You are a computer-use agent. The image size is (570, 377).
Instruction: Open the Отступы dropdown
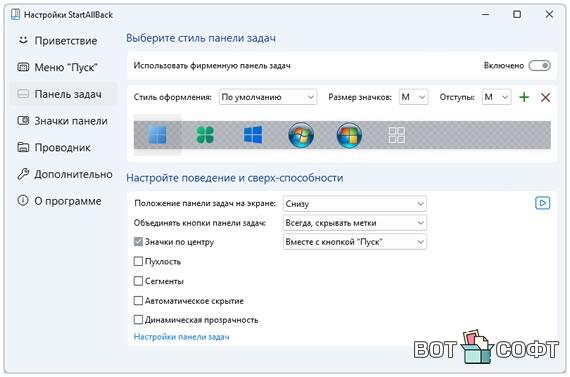tap(497, 97)
